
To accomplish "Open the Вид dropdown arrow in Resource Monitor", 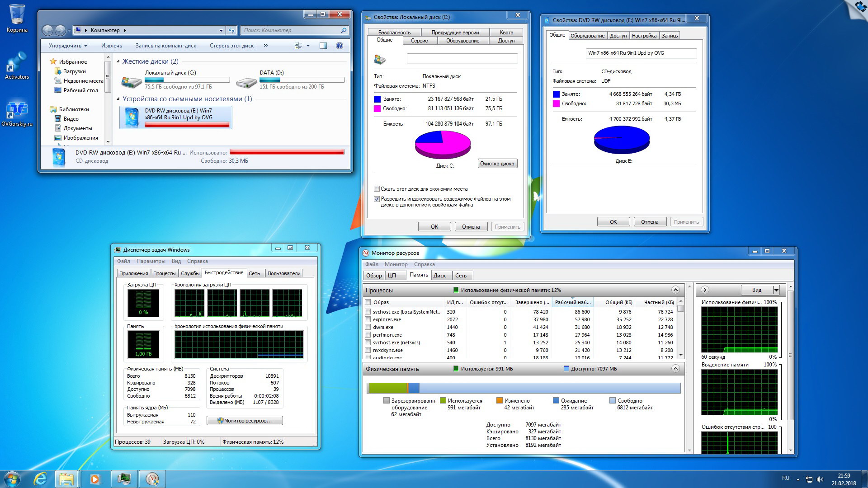I will point(776,290).
